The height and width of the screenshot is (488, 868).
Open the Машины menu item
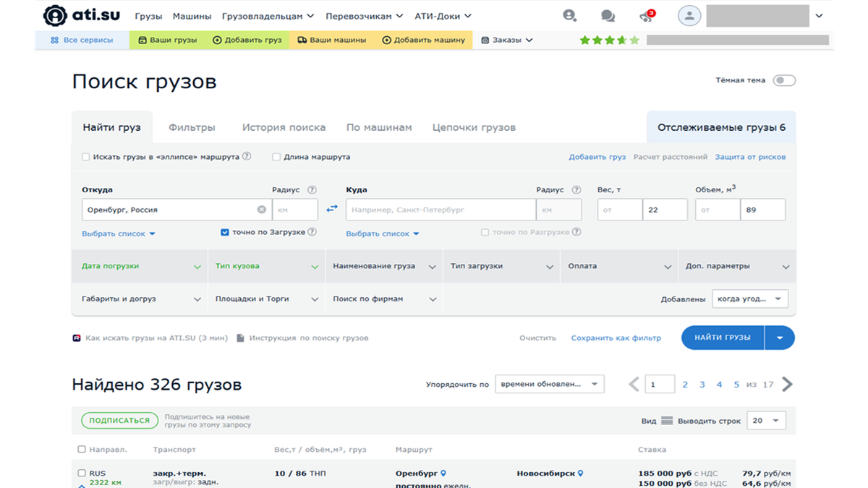point(192,16)
